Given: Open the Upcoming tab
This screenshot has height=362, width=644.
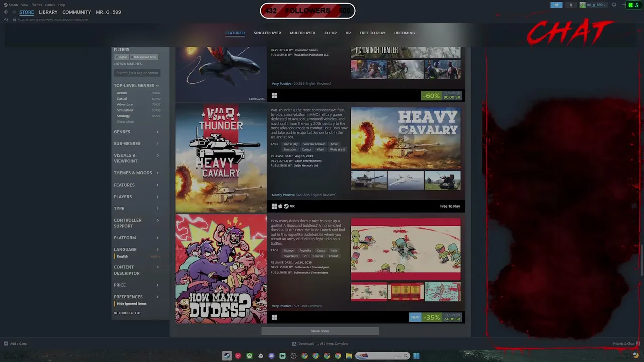Looking at the screenshot, I should tap(405, 33).
